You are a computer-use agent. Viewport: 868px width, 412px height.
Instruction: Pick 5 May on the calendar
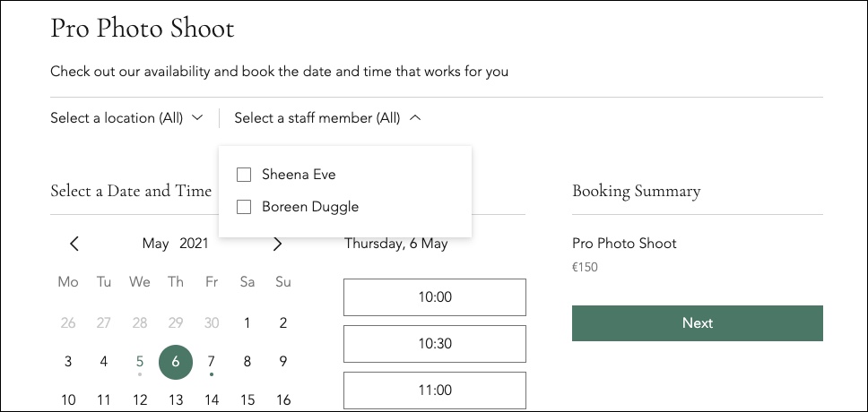[x=140, y=362]
